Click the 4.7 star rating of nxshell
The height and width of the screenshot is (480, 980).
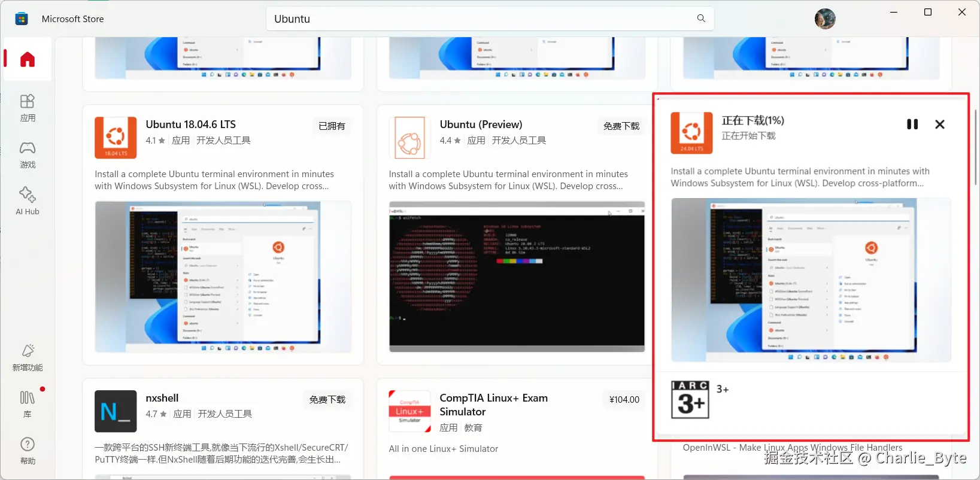[156, 414]
